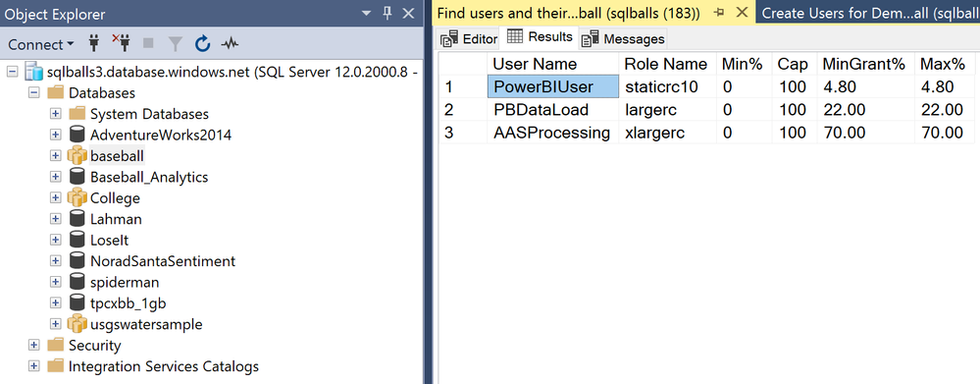The height and width of the screenshot is (384, 980).
Task: Select the staticrc10 role cell
Action: tap(667, 86)
